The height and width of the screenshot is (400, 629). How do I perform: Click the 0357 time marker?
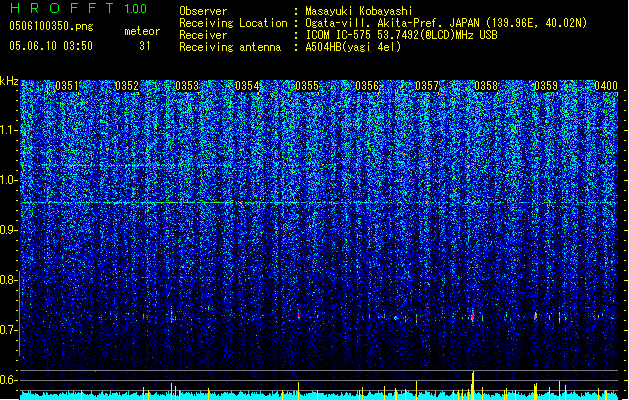[x=427, y=86]
